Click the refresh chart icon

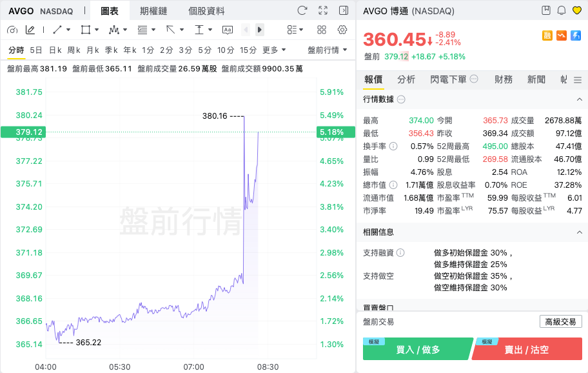(x=302, y=10)
